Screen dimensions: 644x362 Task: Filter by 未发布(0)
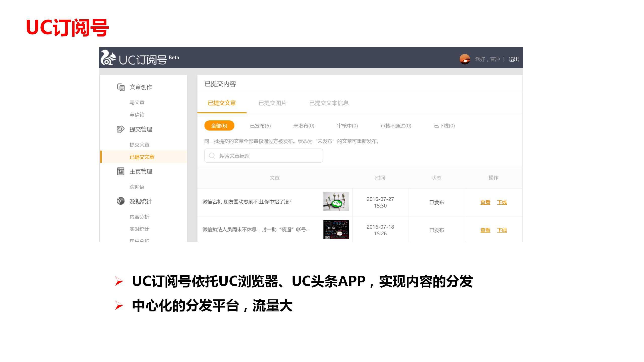pos(304,126)
